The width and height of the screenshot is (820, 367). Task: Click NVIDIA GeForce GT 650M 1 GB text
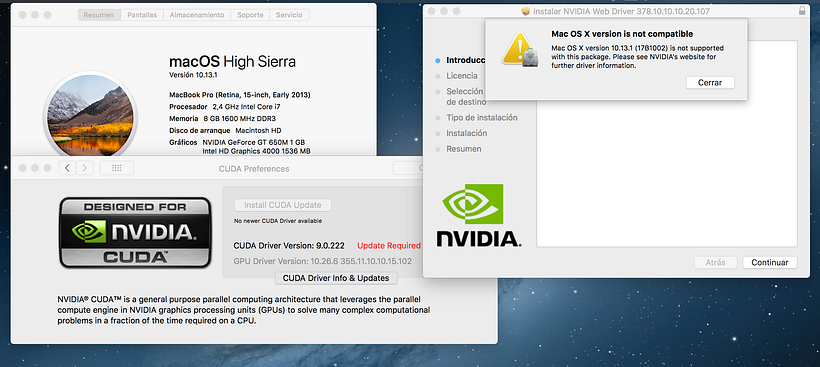(x=254, y=142)
